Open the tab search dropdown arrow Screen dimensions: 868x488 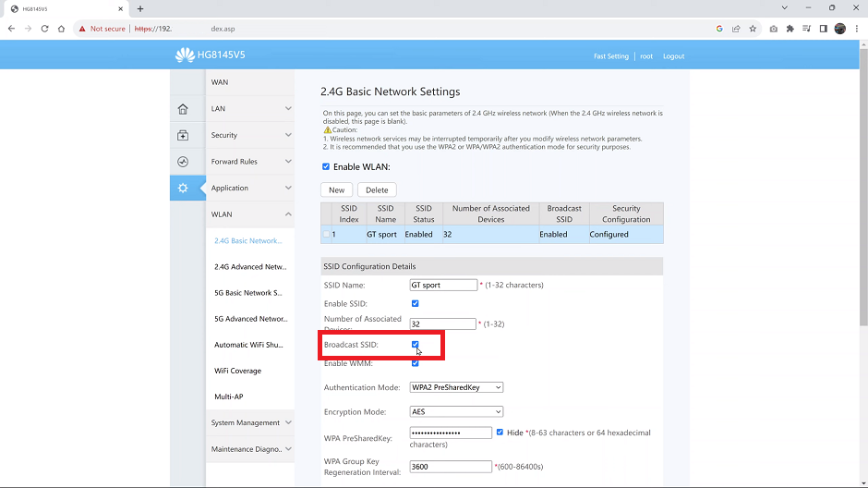(784, 8)
